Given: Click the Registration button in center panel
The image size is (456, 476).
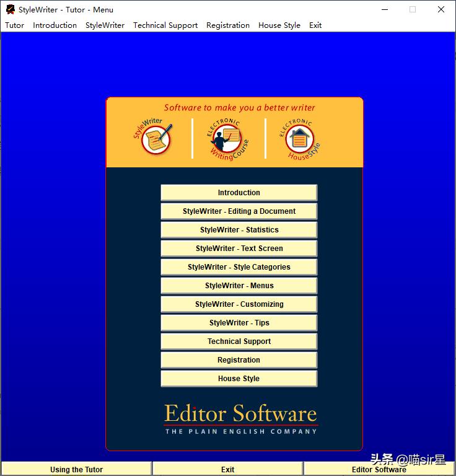Looking at the screenshot, I should [x=239, y=359].
